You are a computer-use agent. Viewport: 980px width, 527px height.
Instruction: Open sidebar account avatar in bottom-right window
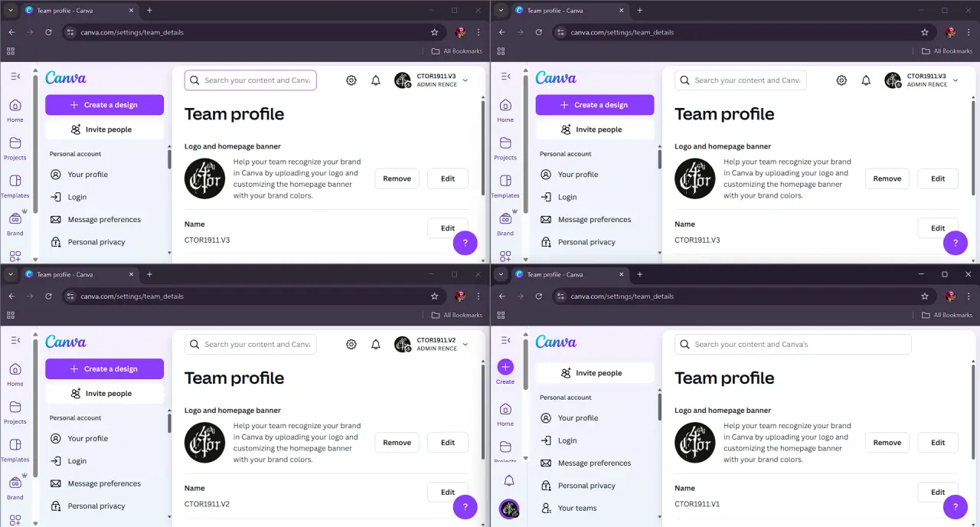[509, 508]
